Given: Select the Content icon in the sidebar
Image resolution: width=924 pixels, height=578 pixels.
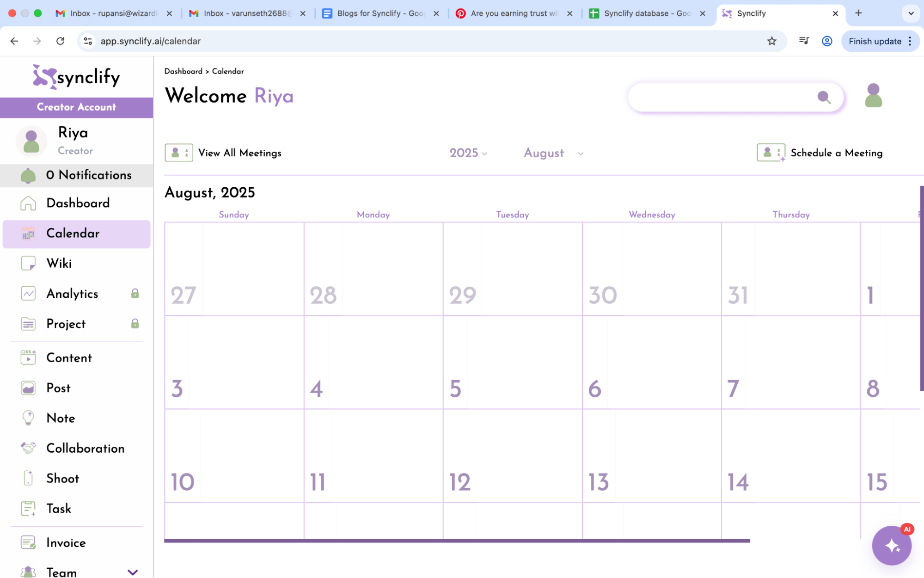Looking at the screenshot, I should [28, 357].
